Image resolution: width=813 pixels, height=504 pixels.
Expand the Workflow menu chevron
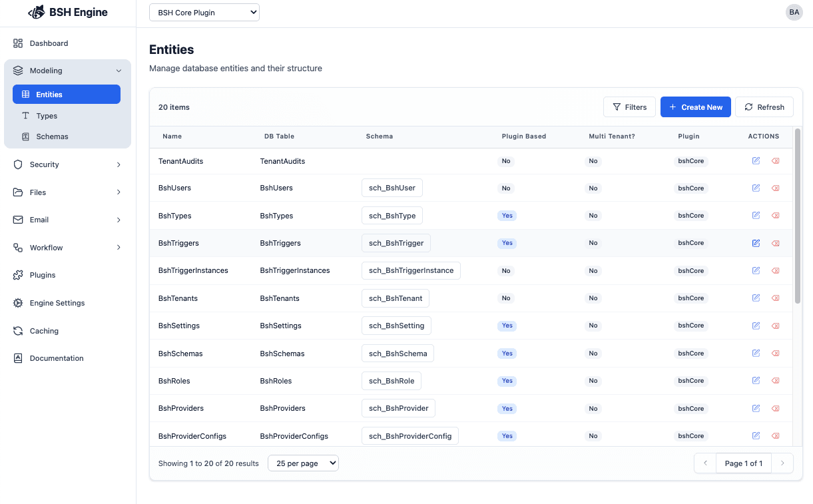tap(119, 248)
